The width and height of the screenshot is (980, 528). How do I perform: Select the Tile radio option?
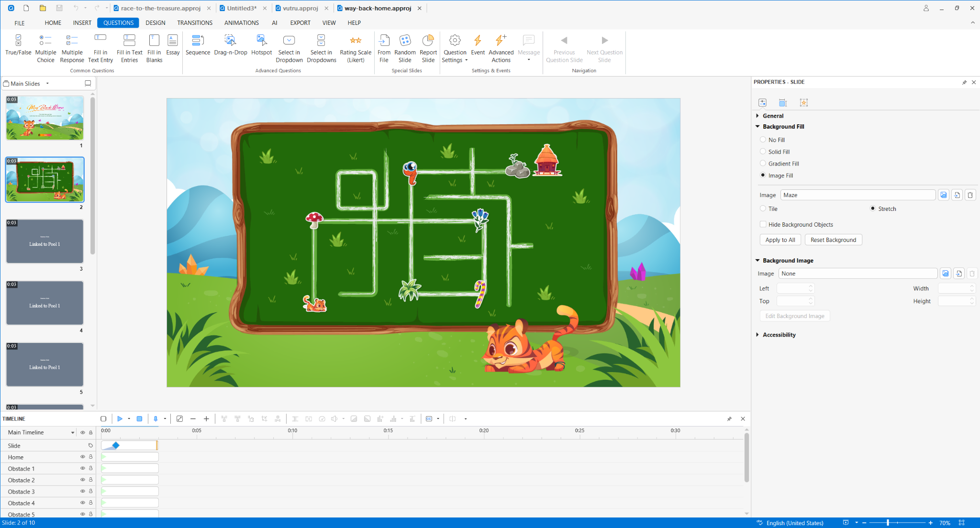coord(763,209)
